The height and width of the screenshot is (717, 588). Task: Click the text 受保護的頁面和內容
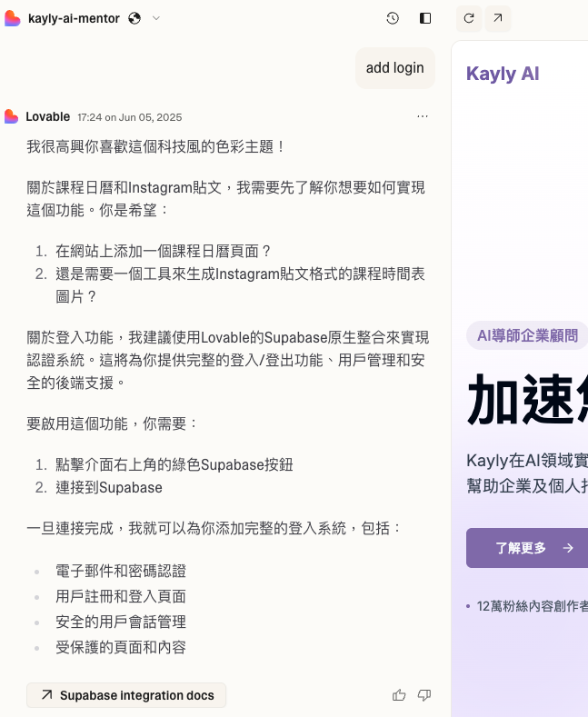[x=121, y=647]
